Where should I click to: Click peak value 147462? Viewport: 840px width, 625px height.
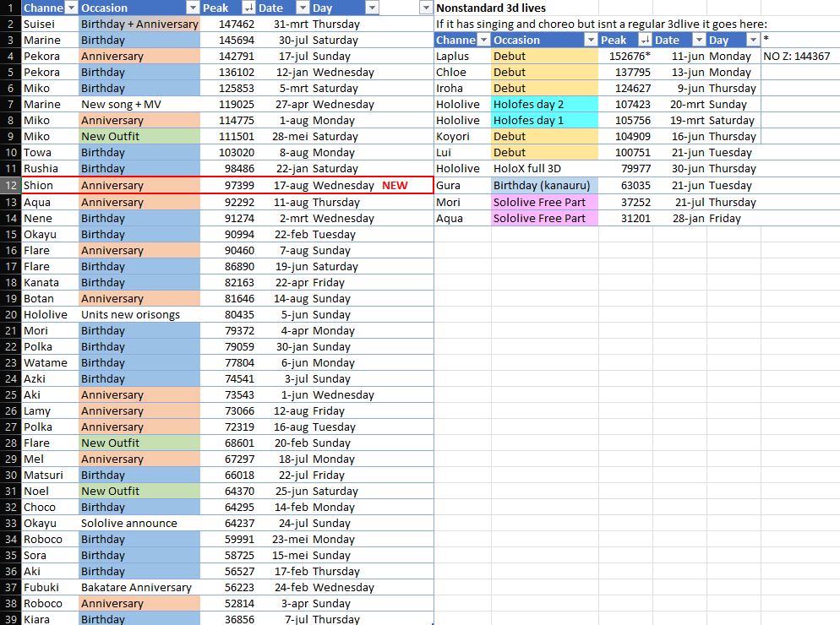pyautogui.click(x=237, y=24)
